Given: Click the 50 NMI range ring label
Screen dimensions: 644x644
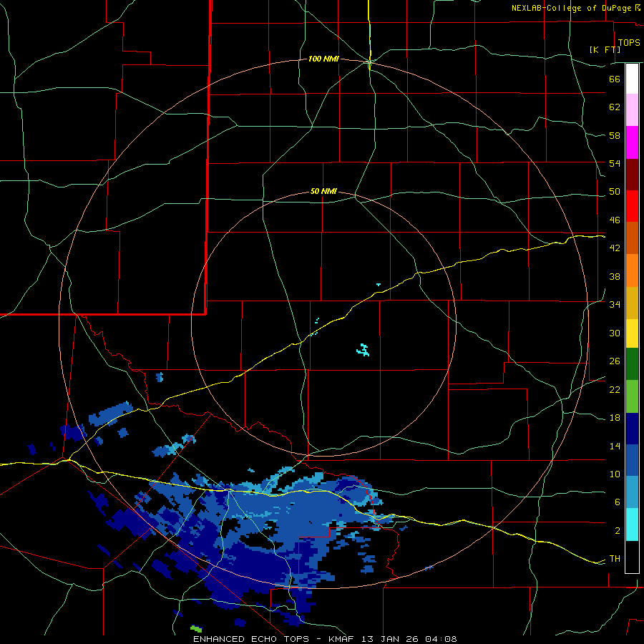Looking at the screenshot, I should [323, 191].
